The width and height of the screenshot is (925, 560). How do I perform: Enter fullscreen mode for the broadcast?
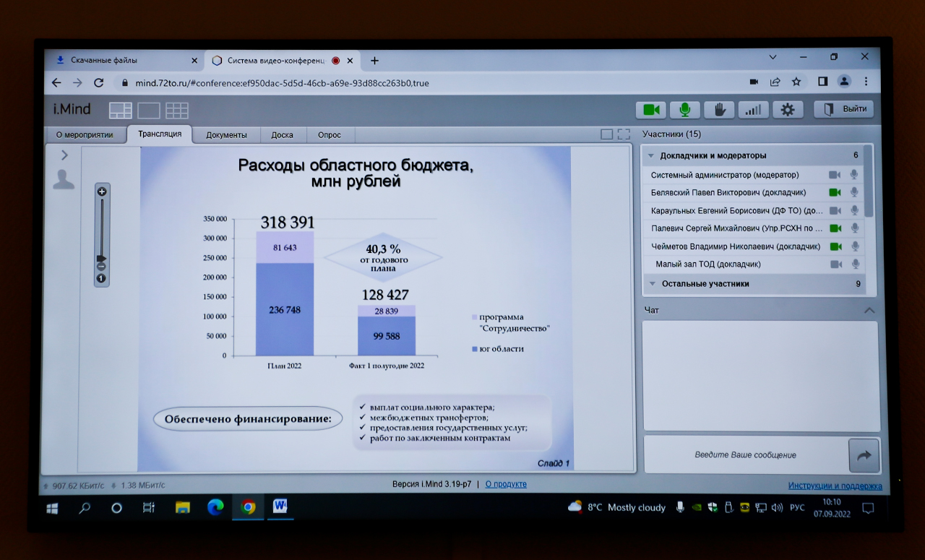[624, 134]
